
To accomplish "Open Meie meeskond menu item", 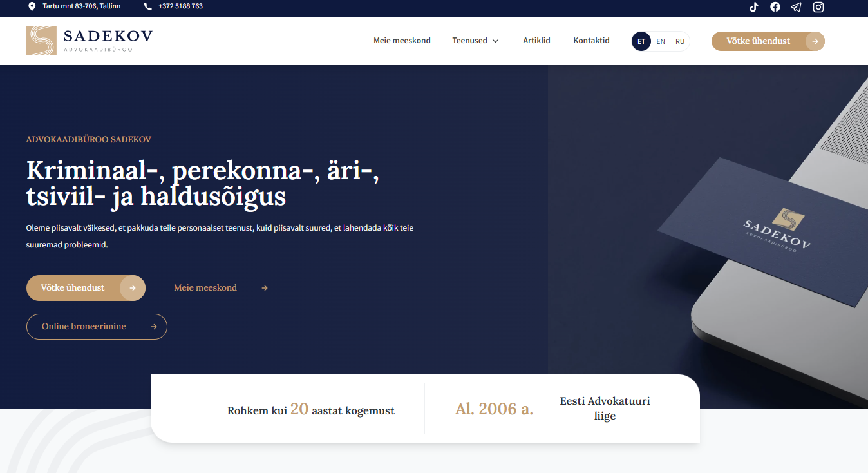I will click(402, 41).
